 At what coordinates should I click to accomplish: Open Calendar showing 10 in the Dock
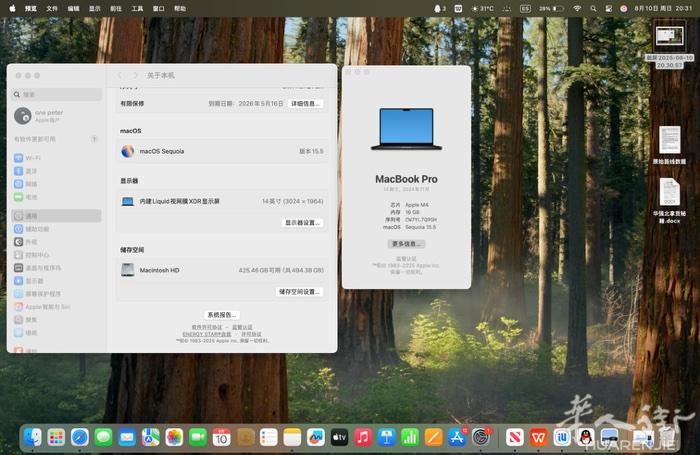tap(221, 437)
